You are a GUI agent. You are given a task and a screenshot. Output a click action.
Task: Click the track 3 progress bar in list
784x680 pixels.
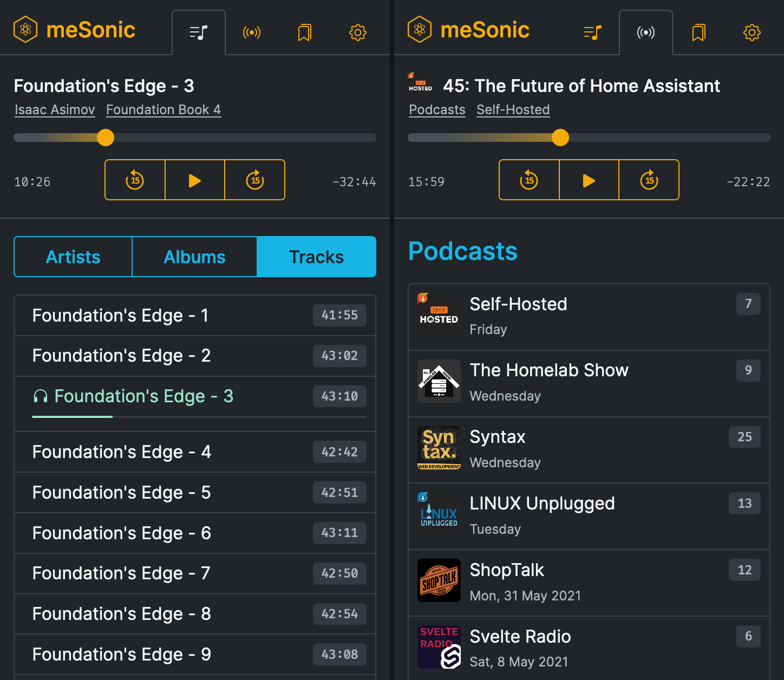pyautogui.click(x=199, y=417)
